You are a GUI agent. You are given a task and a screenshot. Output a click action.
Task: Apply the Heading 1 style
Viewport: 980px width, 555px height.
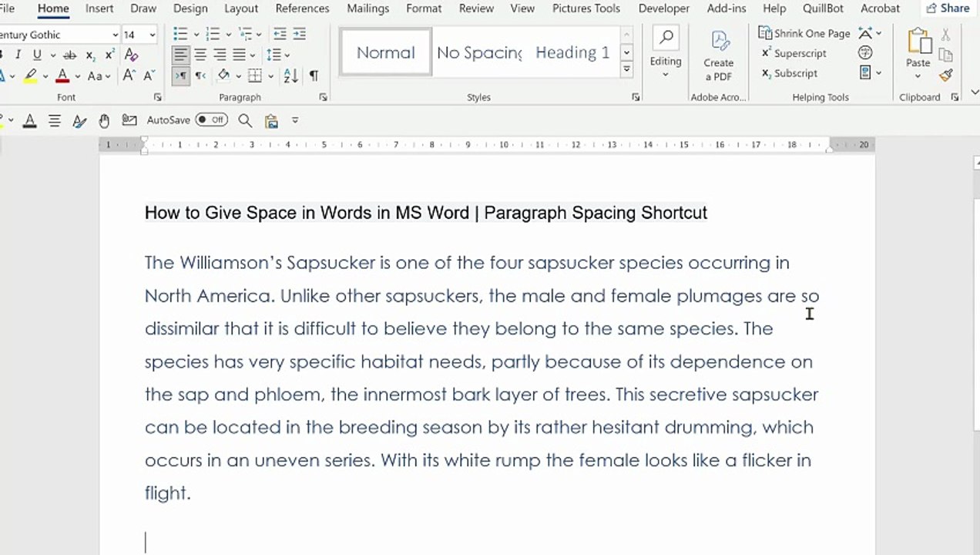pos(572,52)
